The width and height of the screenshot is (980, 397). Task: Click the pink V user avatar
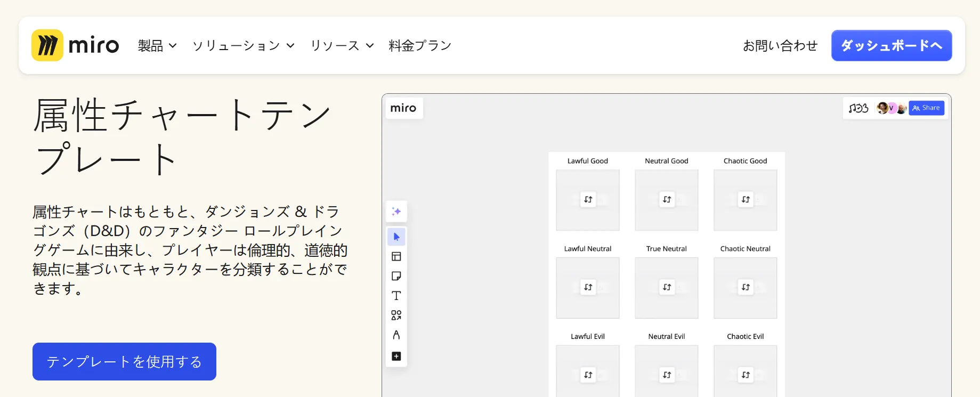click(x=891, y=108)
